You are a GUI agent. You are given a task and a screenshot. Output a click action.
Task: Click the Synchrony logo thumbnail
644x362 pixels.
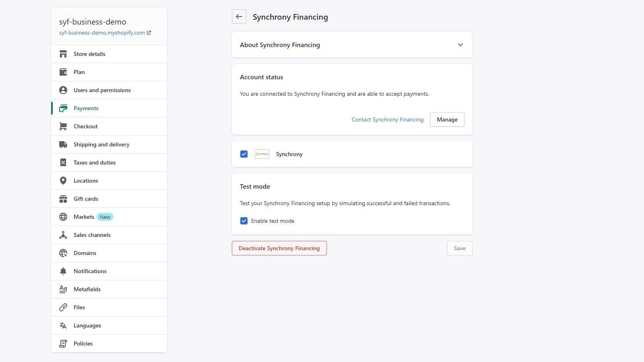coord(262,154)
